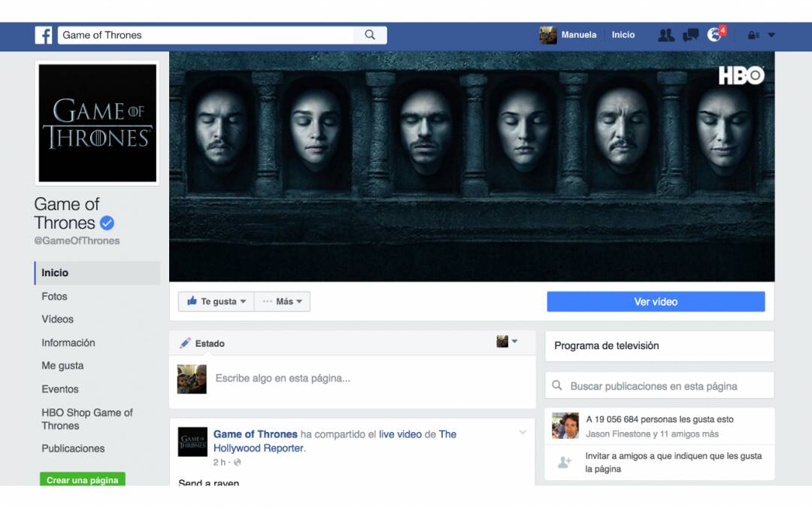Click Game of Thrones avatar on post

[192, 442]
